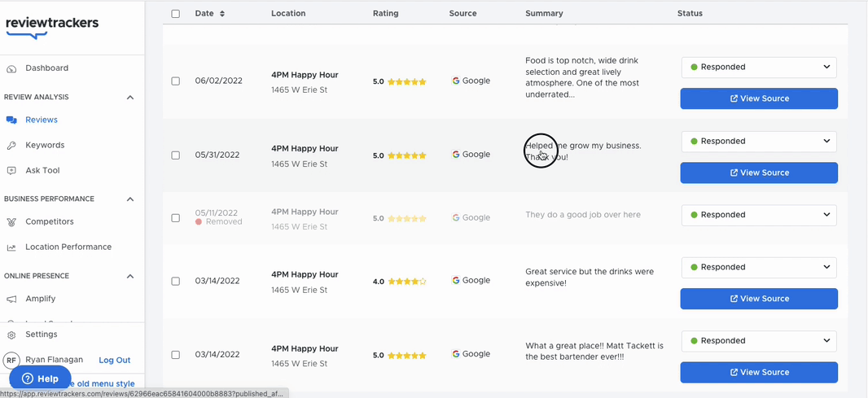Viewport: 868px width, 398px height.
Task: Open the Dashboard icon in sidebar
Action: (11, 68)
